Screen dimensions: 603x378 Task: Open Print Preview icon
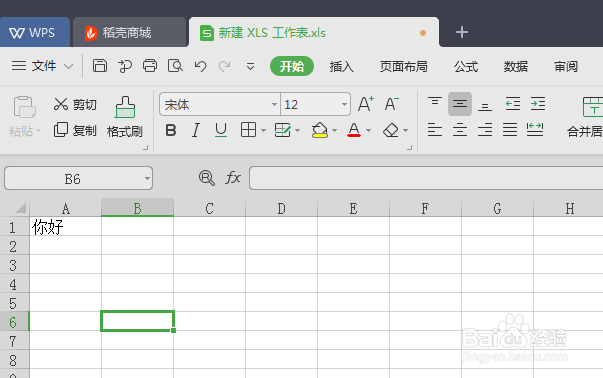(x=175, y=66)
